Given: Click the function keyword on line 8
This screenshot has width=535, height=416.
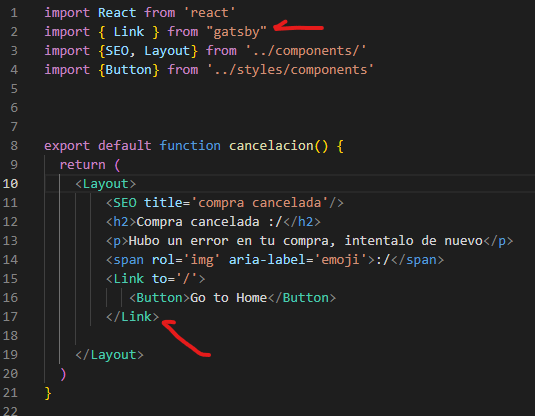Looking at the screenshot, I should (x=190, y=146).
